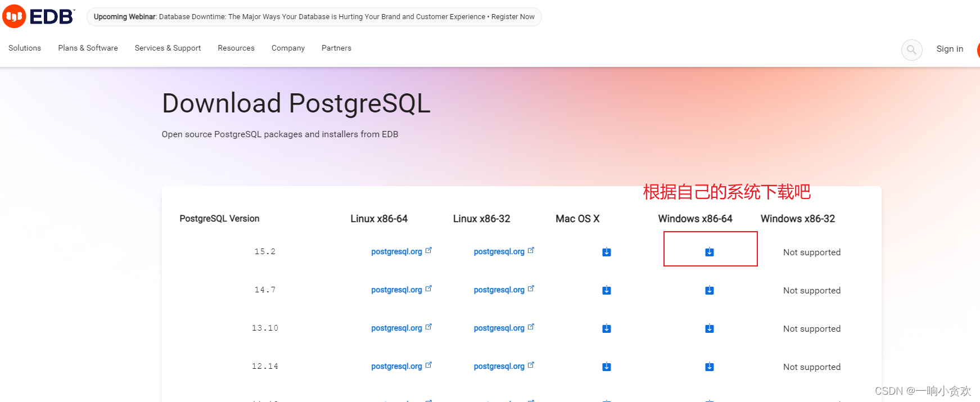This screenshot has width=980, height=402.
Task: Click the Download PostgreSQL heading
Action: click(x=296, y=104)
